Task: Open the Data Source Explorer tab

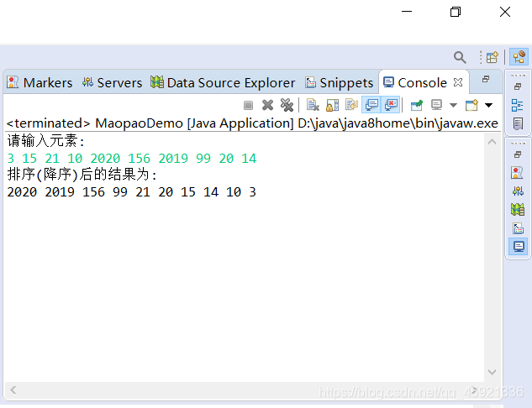Action: click(223, 82)
